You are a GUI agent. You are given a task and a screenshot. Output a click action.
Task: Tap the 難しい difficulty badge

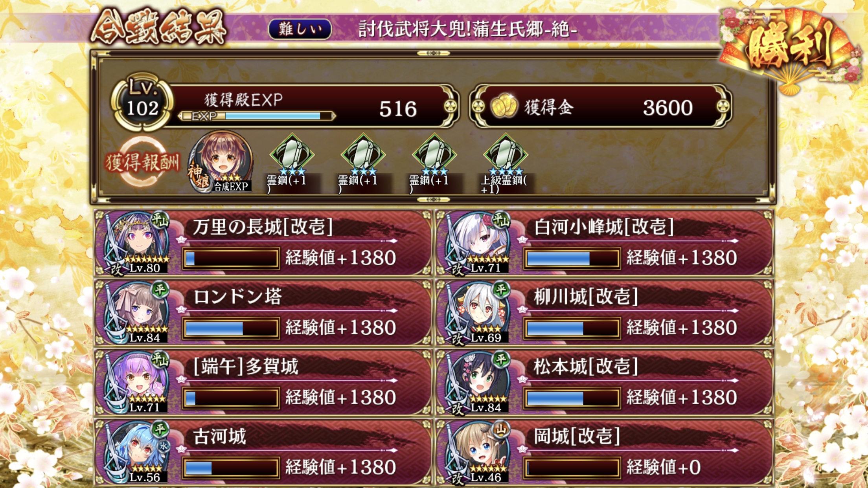click(300, 29)
